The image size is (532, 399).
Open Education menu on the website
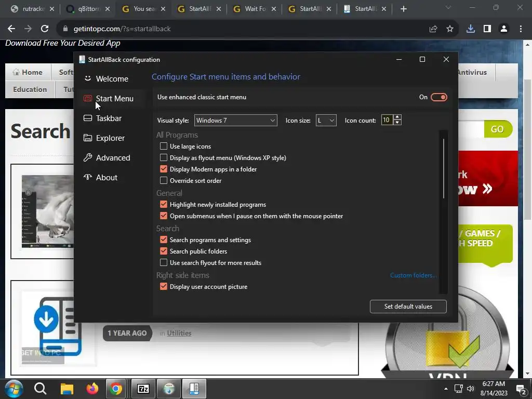pyautogui.click(x=30, y=89)
